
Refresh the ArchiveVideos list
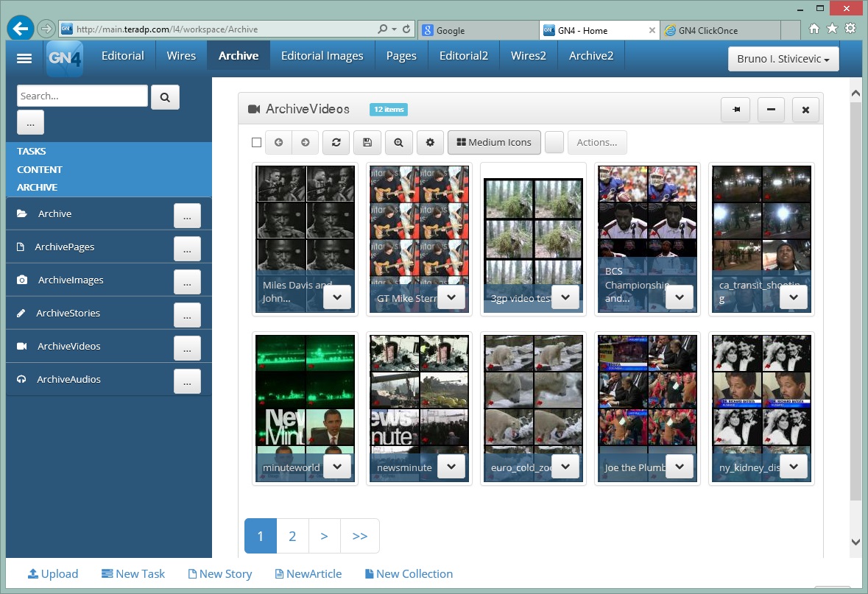pos(336,142)
